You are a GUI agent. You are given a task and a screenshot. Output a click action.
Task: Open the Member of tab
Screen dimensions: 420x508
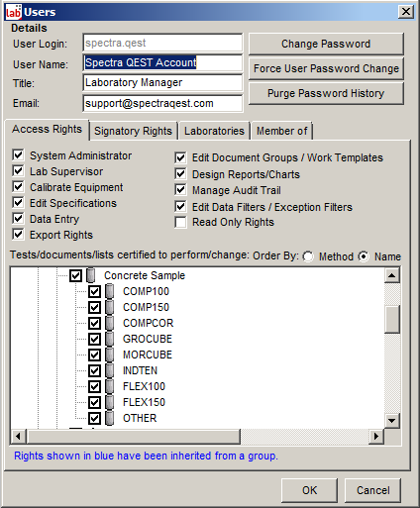282,131
